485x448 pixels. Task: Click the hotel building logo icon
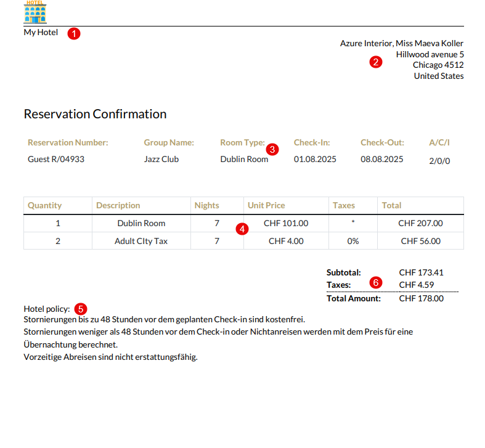(x=35, y=12)
